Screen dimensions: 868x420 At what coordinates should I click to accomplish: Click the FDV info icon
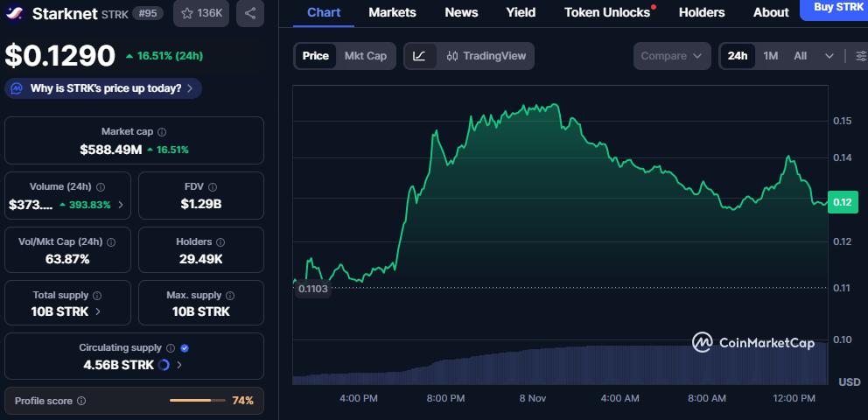tap(213, 186)
